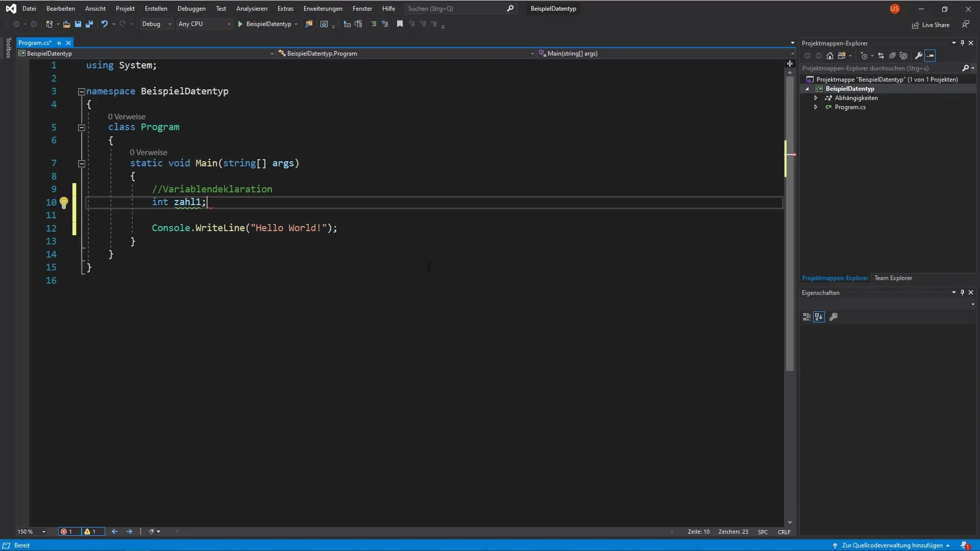980x551 pixels.
Task: Click the Find in Files toolbar icon
Action: click(x=309, y=24)
